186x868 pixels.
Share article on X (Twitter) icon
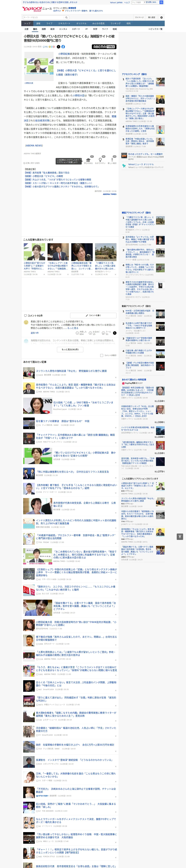click(x=58, y=47)
